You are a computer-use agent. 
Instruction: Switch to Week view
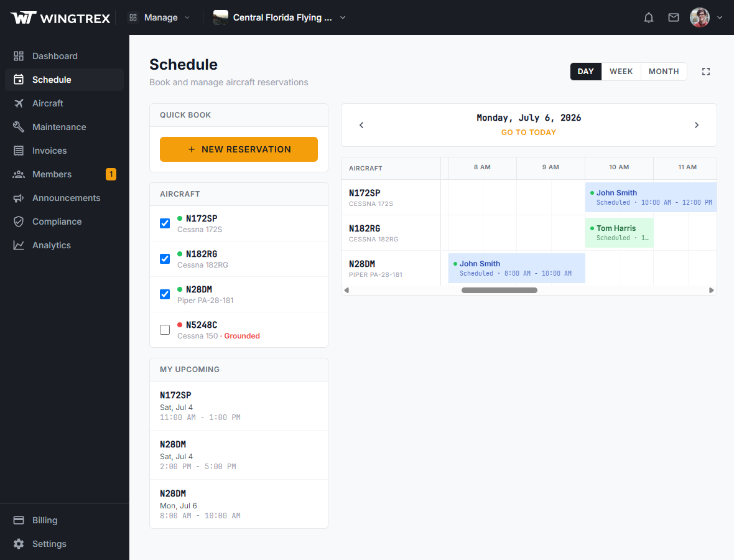pyautogui.click(x=621, y=72)
